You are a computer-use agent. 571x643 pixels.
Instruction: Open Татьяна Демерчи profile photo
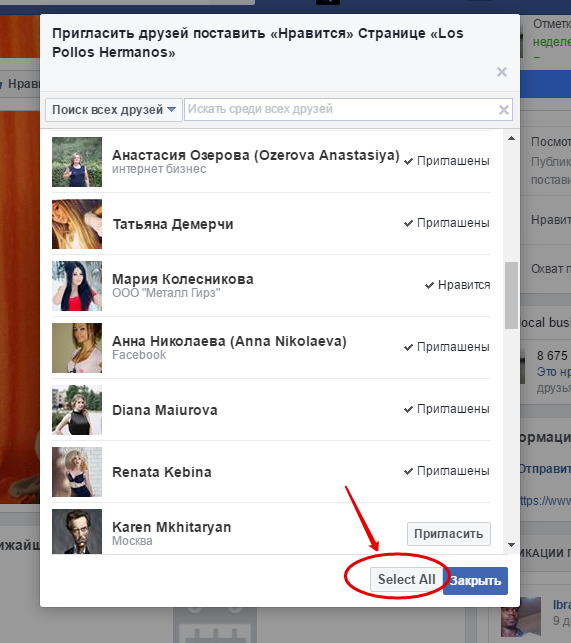77,224
